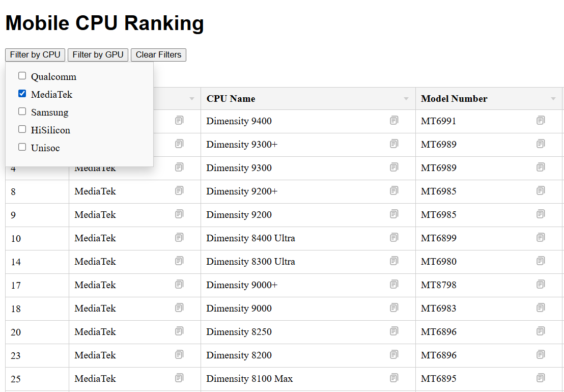Screen dimensions: 564x392
Task: Copy model number in Dimensity 9300 row
Action: coord(540,167)
